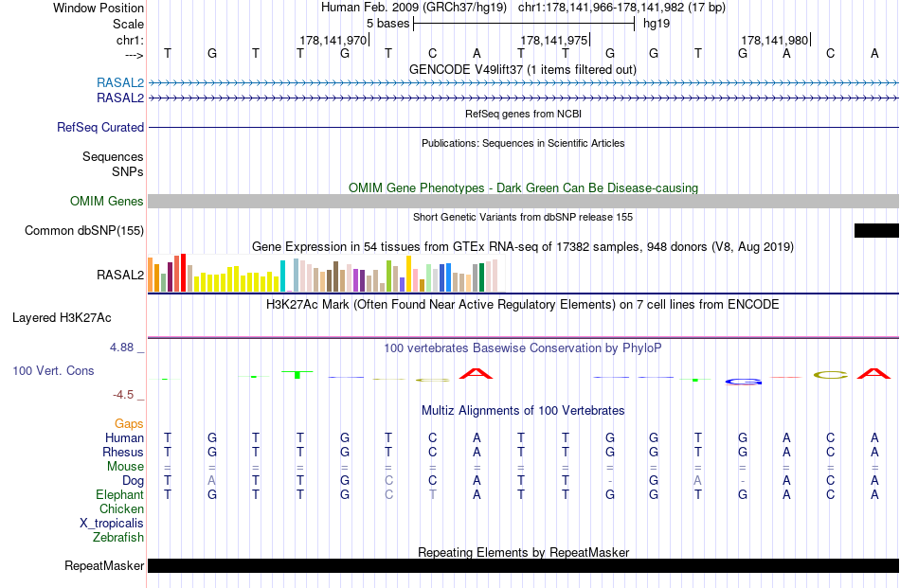
Task: Select the dark blue RASAL2 GENCODE transcript label
Action: click(120, 98)
